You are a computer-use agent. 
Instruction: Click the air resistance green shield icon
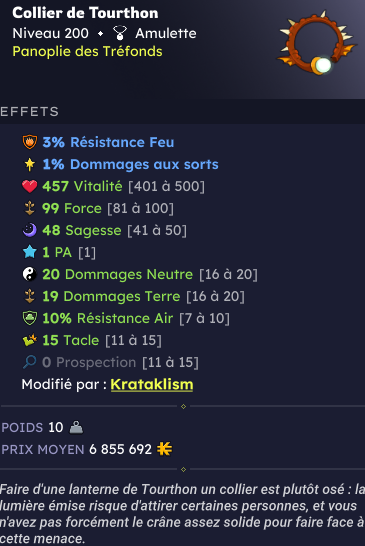point(30,318)
